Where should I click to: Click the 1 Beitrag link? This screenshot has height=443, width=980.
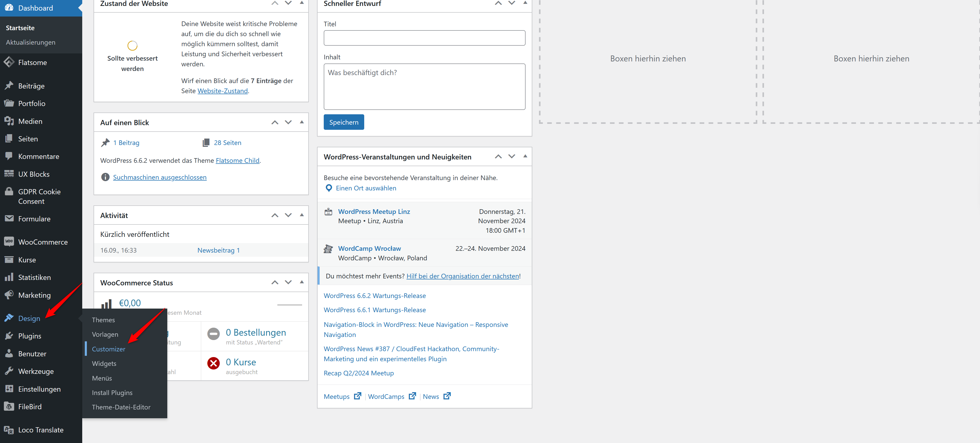(126, 142)
